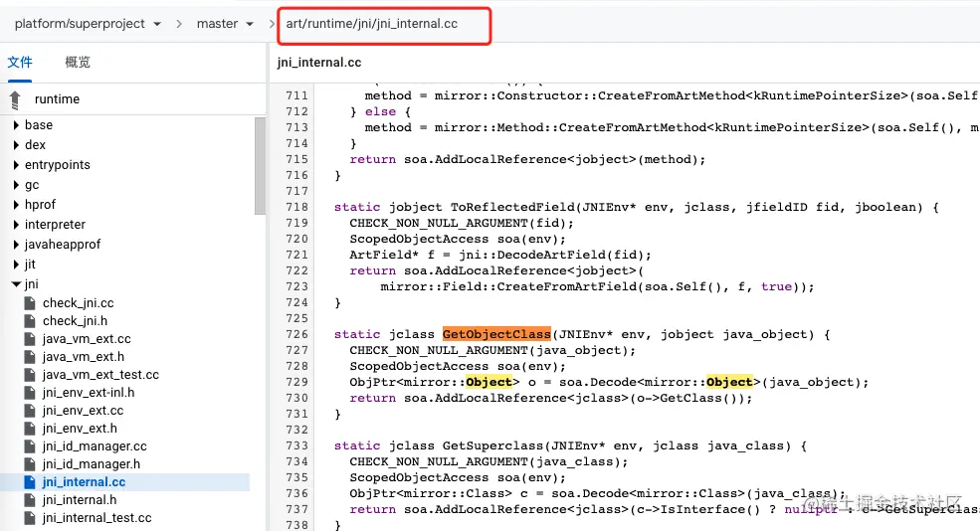Open java_vm_ext.h file
Screen dimensions: 980x531
[84, 357]
